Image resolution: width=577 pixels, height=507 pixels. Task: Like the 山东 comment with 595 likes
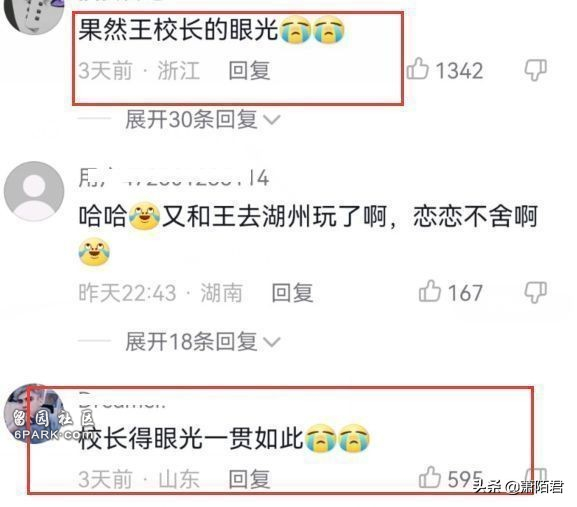coord(429,477)
